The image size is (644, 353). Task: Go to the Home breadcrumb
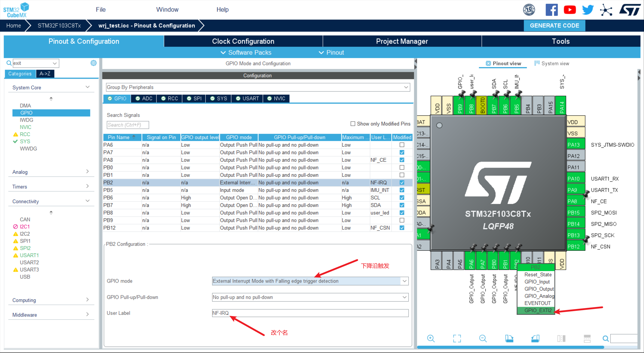(x=14, y=26)
